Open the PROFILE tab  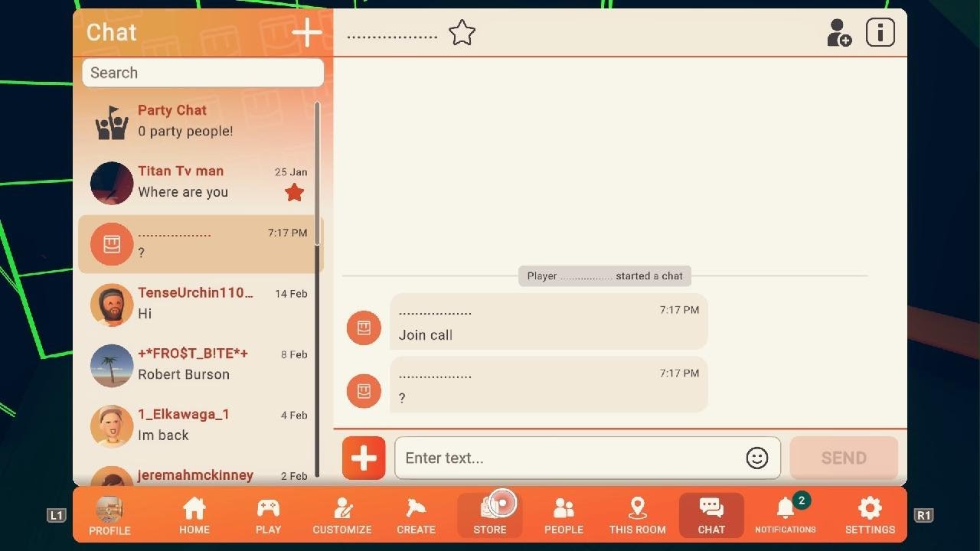point(109,515)
